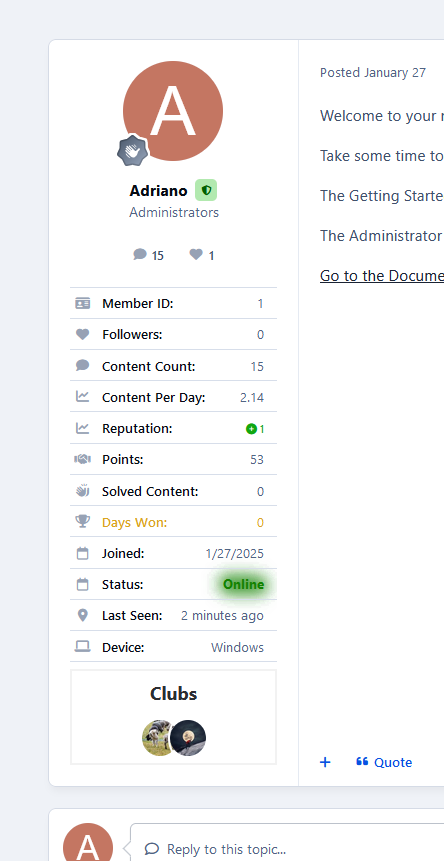
Task: Open Adriano's profile via username
Action: coord(158,191)
